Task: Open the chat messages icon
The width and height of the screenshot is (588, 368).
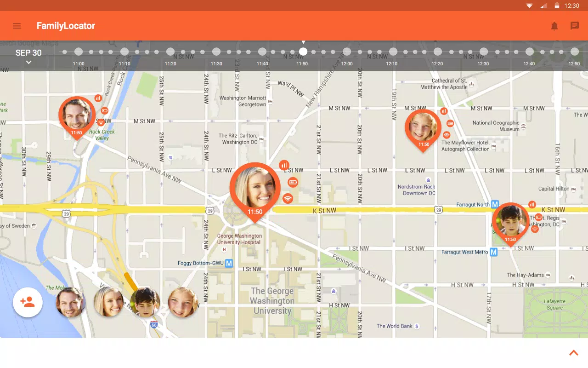Action: pyautogui.click(x=575, y=26)
